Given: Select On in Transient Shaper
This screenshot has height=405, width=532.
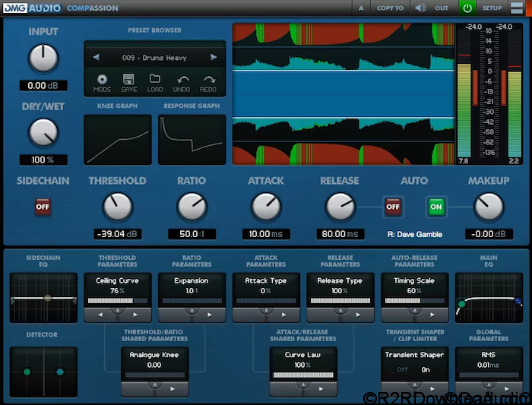Looking at the screenshot, I should (x=426, y=369).
